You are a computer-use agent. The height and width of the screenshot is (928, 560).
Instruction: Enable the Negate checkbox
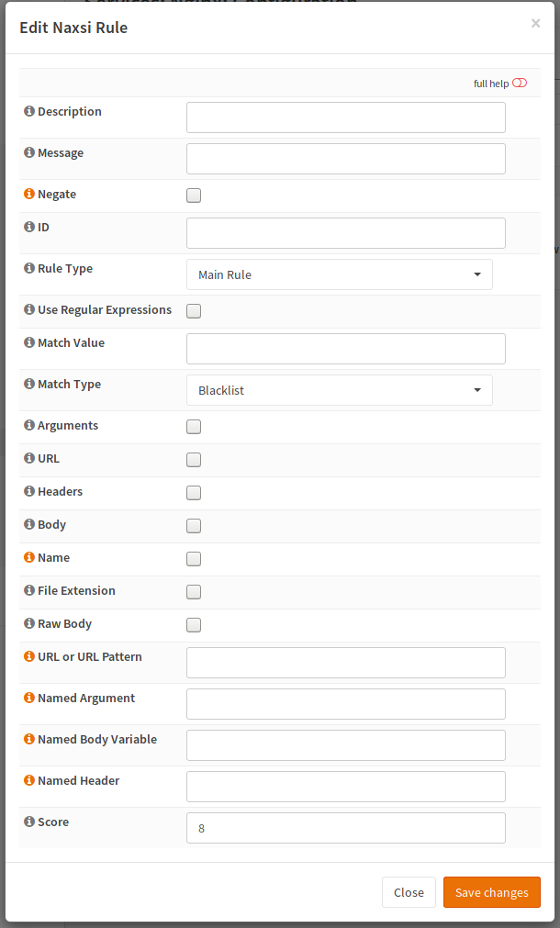(x=194, y=196)
